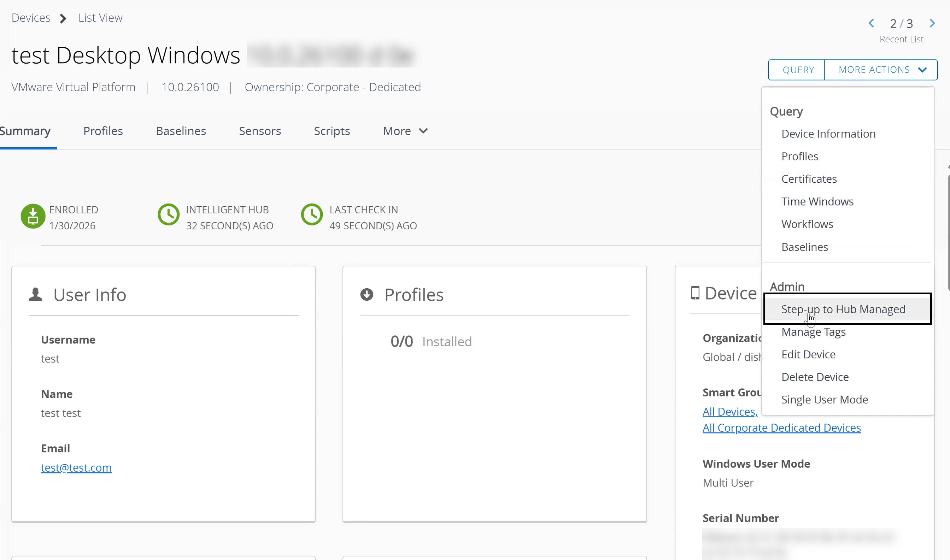Choose Delete Device from Admin menu
Image resolution: width=950 pixels, height=560 pixels.
pyautogui.click(x=815, y=377)
